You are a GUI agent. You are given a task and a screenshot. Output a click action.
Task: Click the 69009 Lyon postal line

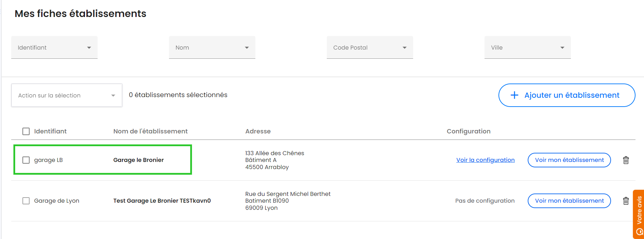pos(261,208)
